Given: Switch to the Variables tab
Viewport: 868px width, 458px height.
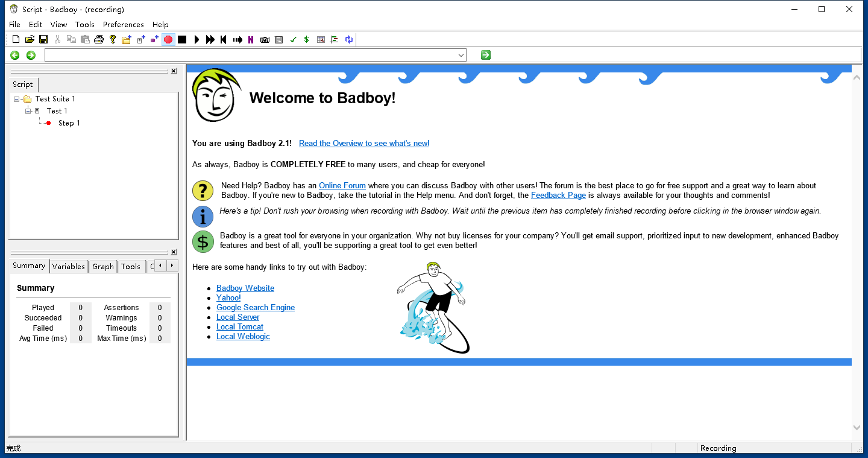Looking at the screenshot, I should pos(69,266).
